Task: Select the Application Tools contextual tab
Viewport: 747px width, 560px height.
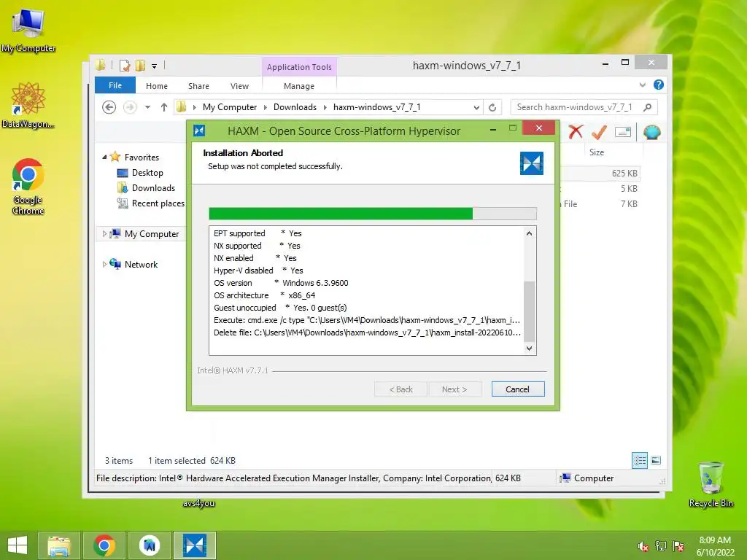Action: tap(299, 67)
